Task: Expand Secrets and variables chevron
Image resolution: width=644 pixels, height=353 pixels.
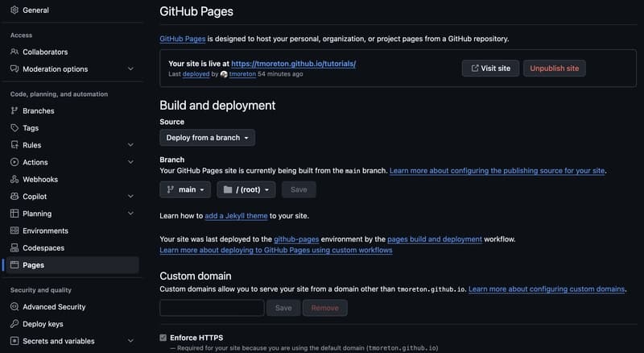Action: coord(130,341)
